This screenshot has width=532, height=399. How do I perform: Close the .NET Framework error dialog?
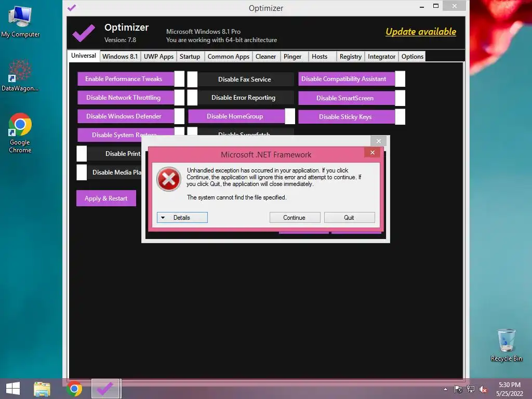(x=372, y=153)
